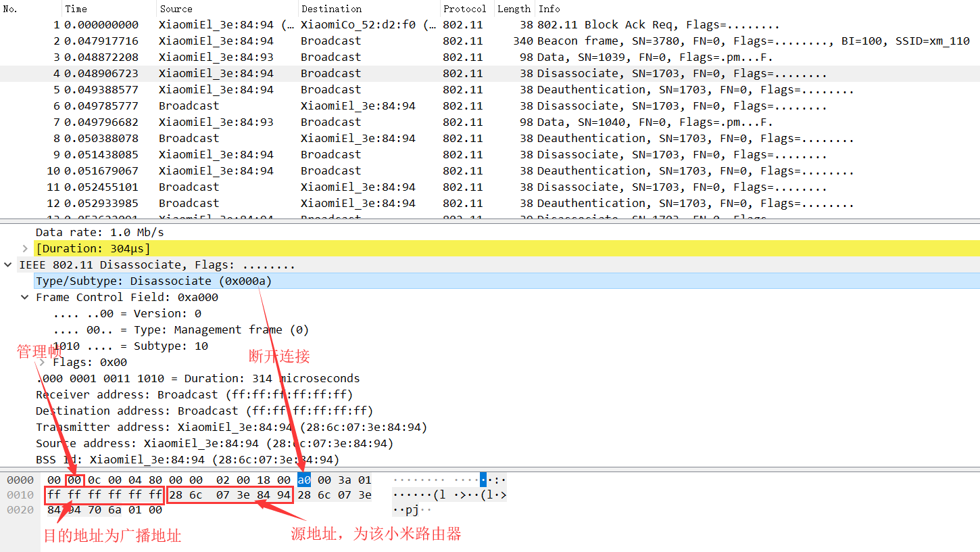Click the Source column header
The width and height of the screenshot is (980, 552).
(176, 8)
